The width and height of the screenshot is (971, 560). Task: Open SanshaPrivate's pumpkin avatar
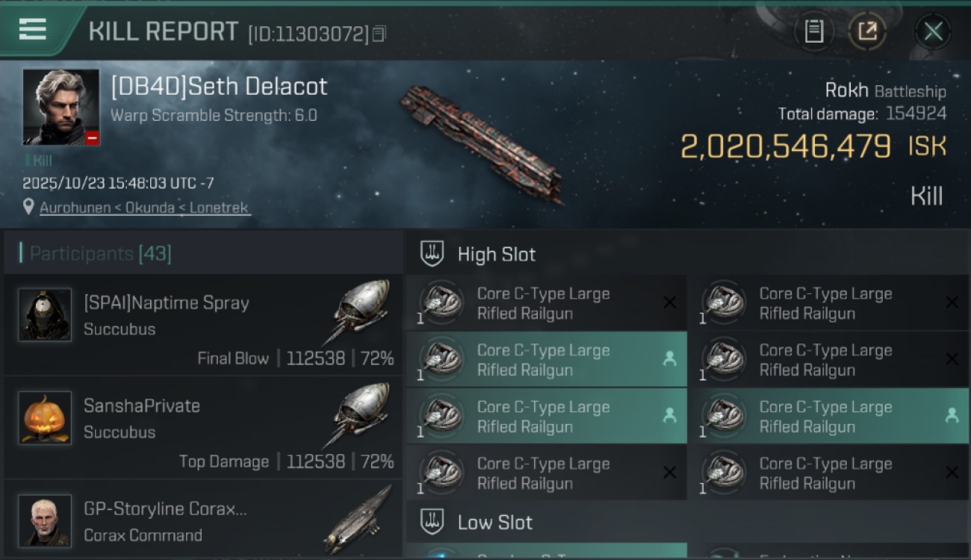click(x=45, y=417)
